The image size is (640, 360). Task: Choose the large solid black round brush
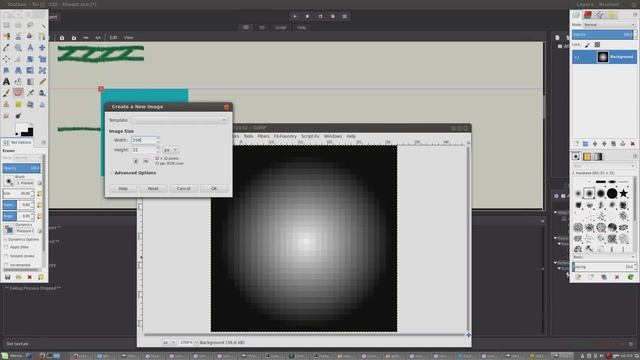(612, 193)
